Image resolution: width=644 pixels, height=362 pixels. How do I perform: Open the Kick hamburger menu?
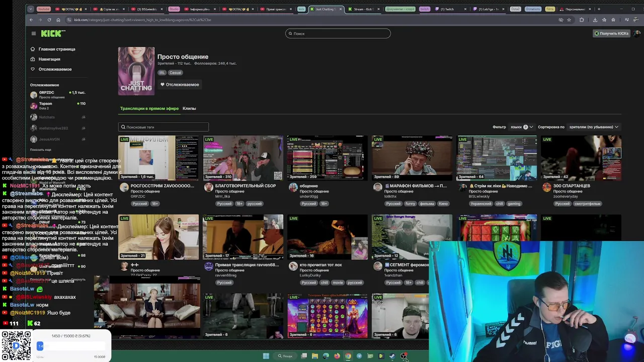[34, 34]
